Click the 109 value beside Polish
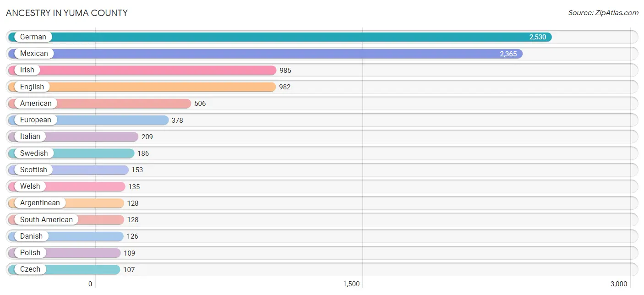Viewport: 644px width, 295px height. [130, 253]
